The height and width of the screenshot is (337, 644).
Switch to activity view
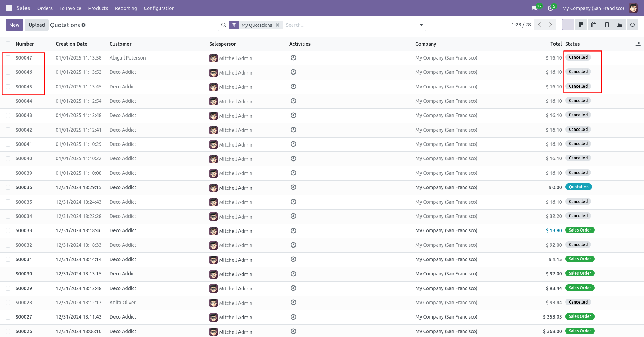(x=632, y=25)
